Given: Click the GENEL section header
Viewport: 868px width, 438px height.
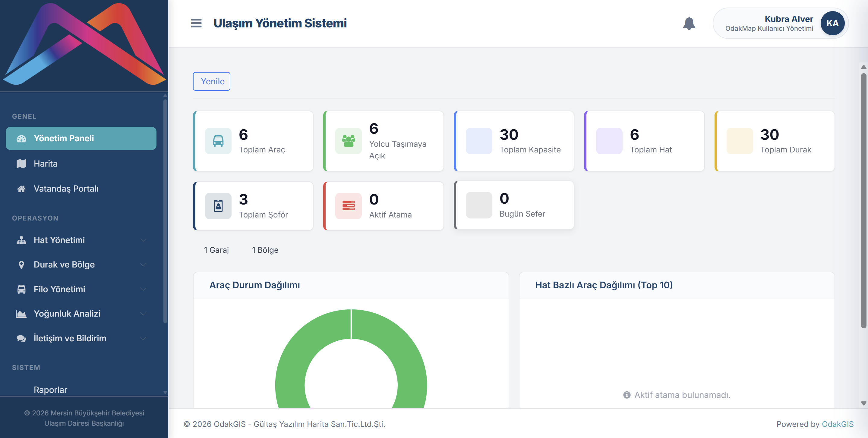Looking at the screenshot, I should tap(24, 117).
